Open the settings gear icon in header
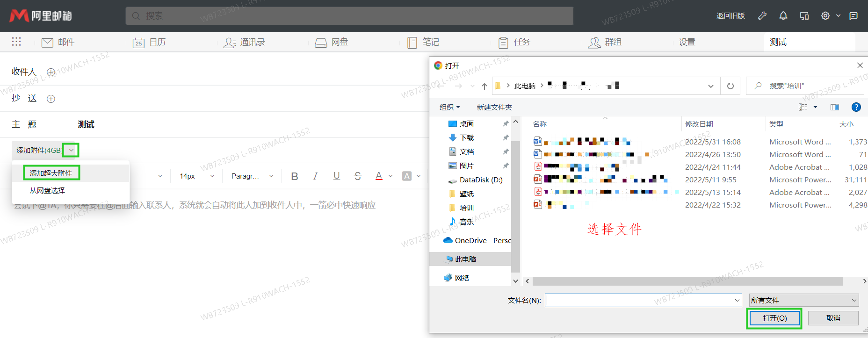 click(825, 16)
